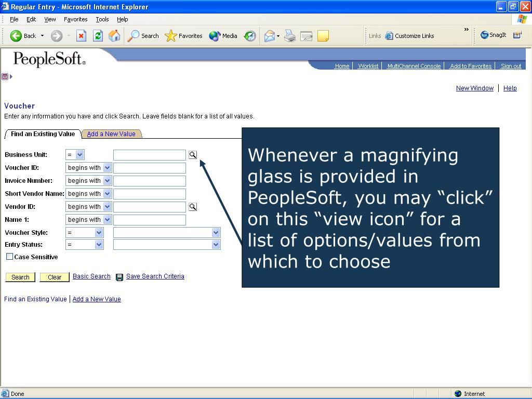The image size is (532, 399).
Task: Click the yellow sticky note icon
Action: point(323,36)
